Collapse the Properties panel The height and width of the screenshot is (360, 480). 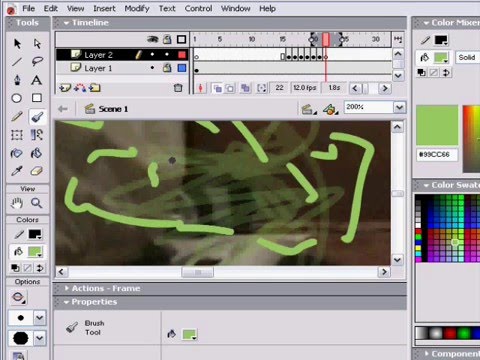pos(66,302)
